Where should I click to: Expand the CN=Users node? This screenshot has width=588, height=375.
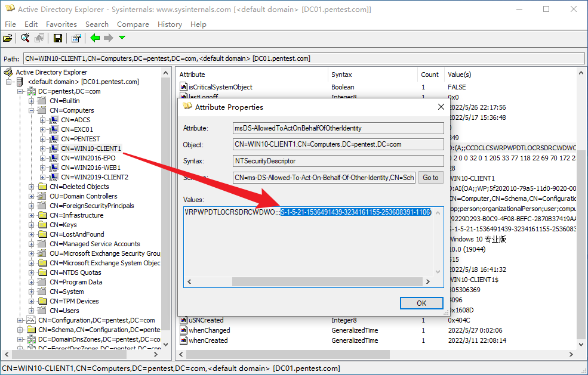coord(32,311)
